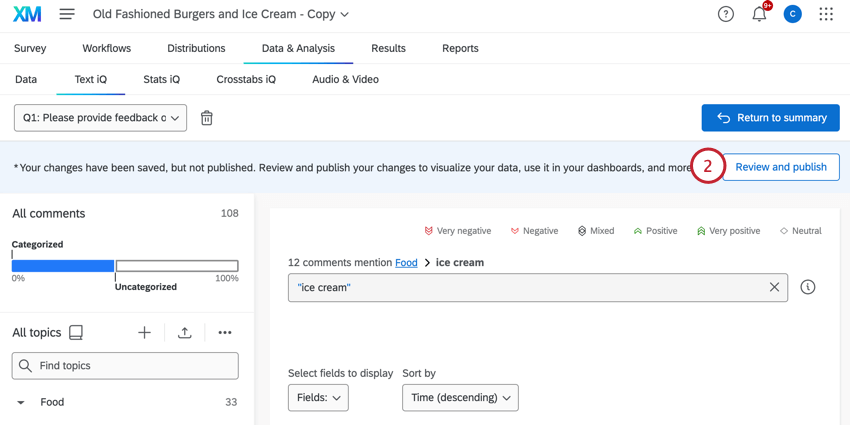Open the Fields dropdown
Viewport: 850px width, 425px height.
pyautogui.click(x=318, y=398)
